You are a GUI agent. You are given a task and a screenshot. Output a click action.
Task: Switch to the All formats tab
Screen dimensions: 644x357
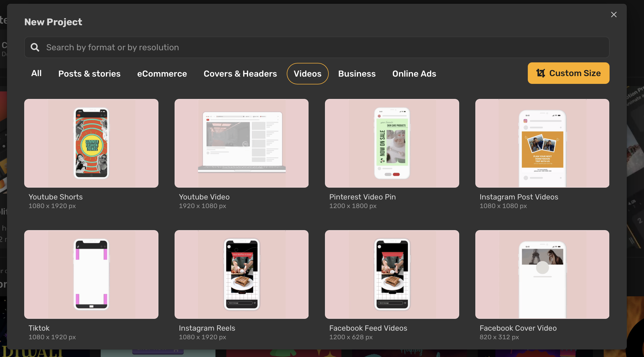point(37,73)
